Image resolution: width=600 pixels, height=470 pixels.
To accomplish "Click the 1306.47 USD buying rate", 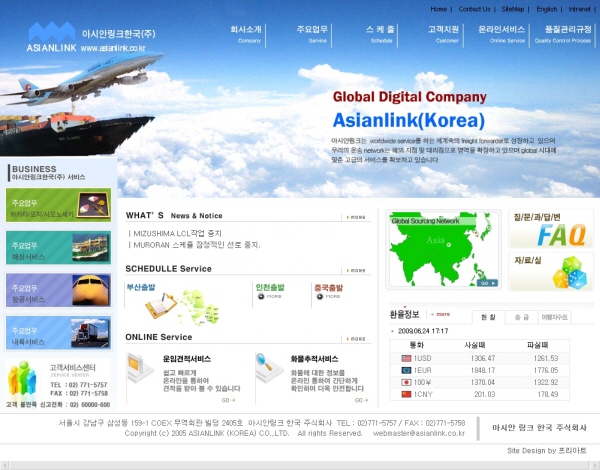I will 483,358.
